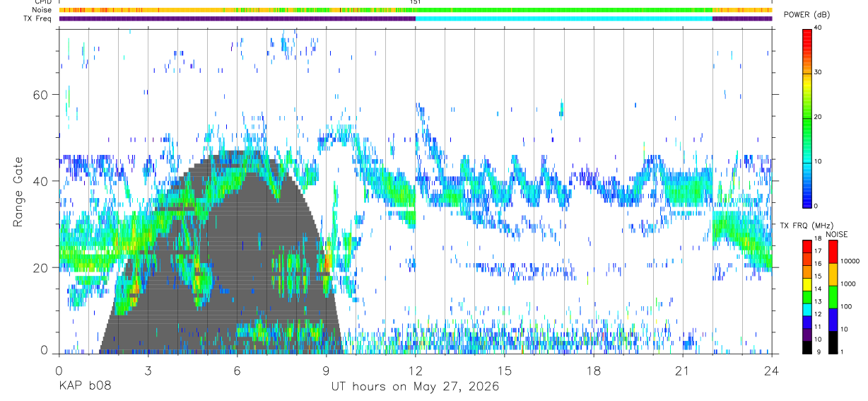Click the cyan segment of the TX FRQ colorbar

pos(807,309)
